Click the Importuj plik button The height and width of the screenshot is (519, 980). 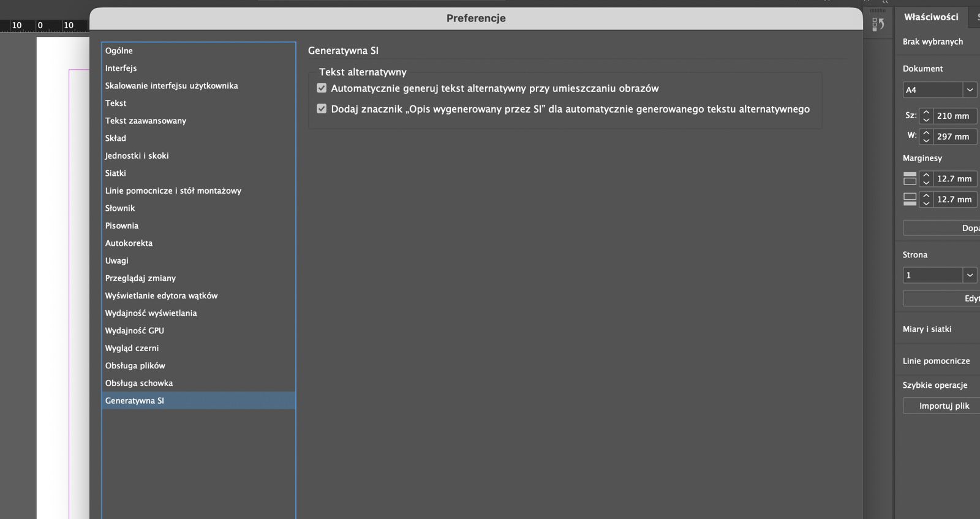941,406
